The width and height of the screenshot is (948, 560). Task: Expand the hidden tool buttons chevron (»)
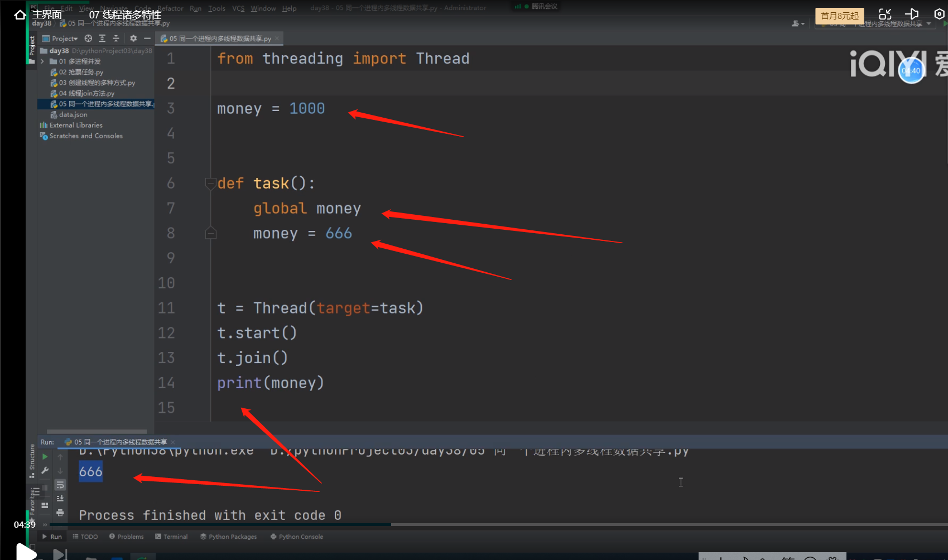(x=45, y=525)
